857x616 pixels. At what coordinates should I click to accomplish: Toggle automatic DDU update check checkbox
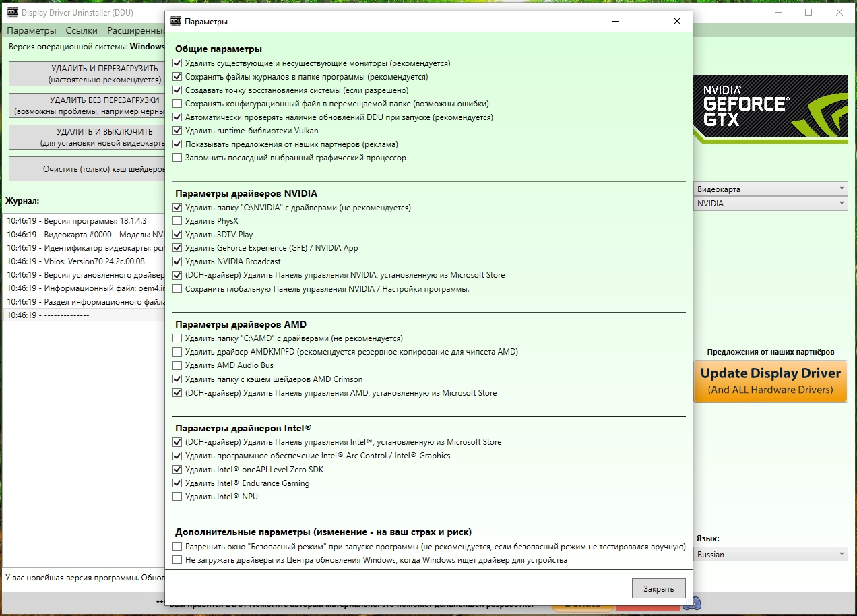(x=177, y=117)
